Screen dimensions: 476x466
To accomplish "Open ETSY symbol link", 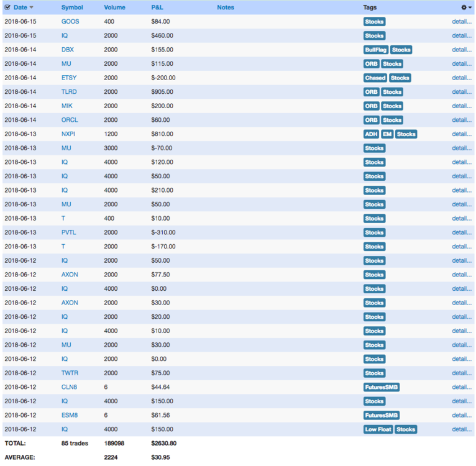I will coord(69,78).
